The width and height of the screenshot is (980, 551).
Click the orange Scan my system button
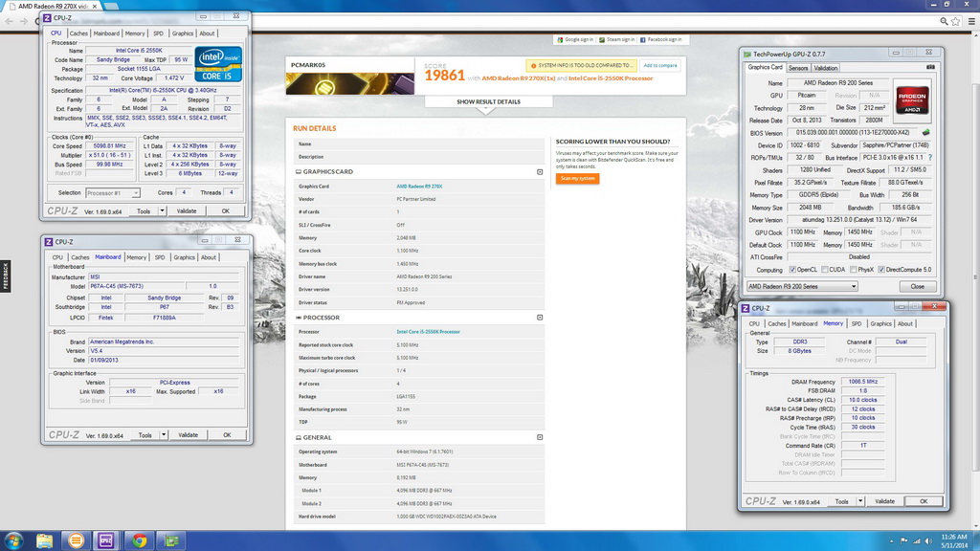coord(577,179)
